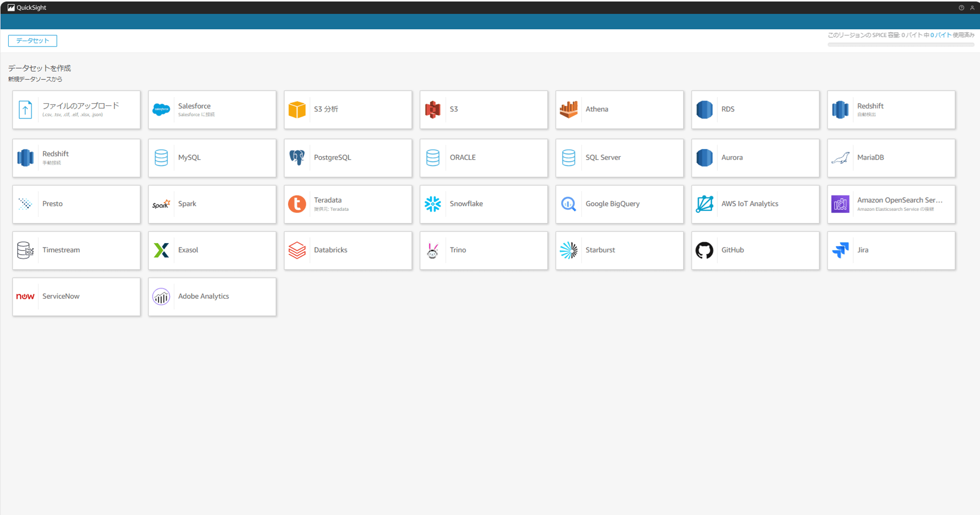
Task: Select the MySQL database icon
Action: tap(161, 158)
